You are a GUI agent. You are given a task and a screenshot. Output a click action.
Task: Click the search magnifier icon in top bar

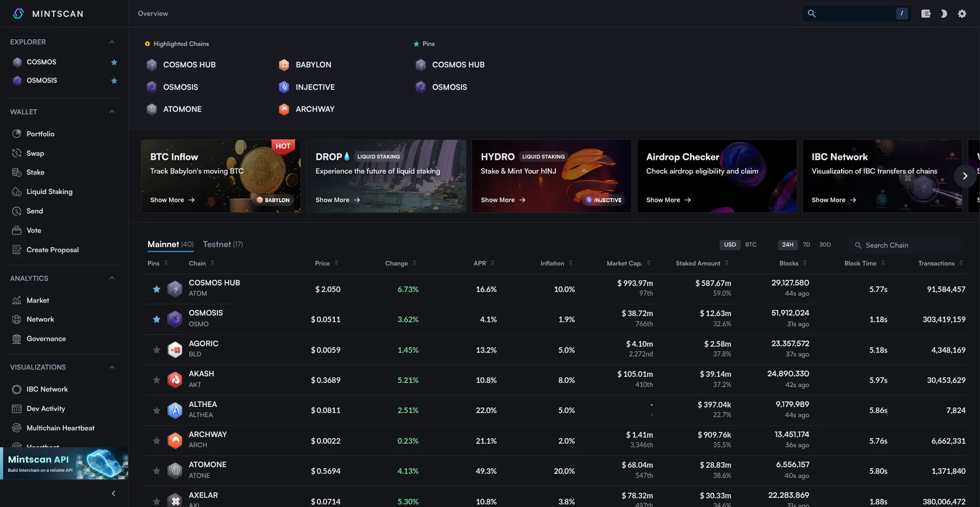(x=812, y=14)
